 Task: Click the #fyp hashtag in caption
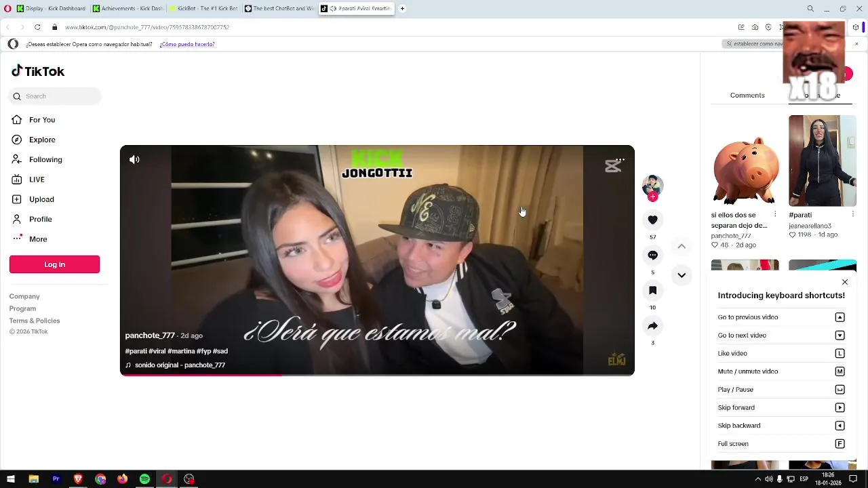[203, 351]
